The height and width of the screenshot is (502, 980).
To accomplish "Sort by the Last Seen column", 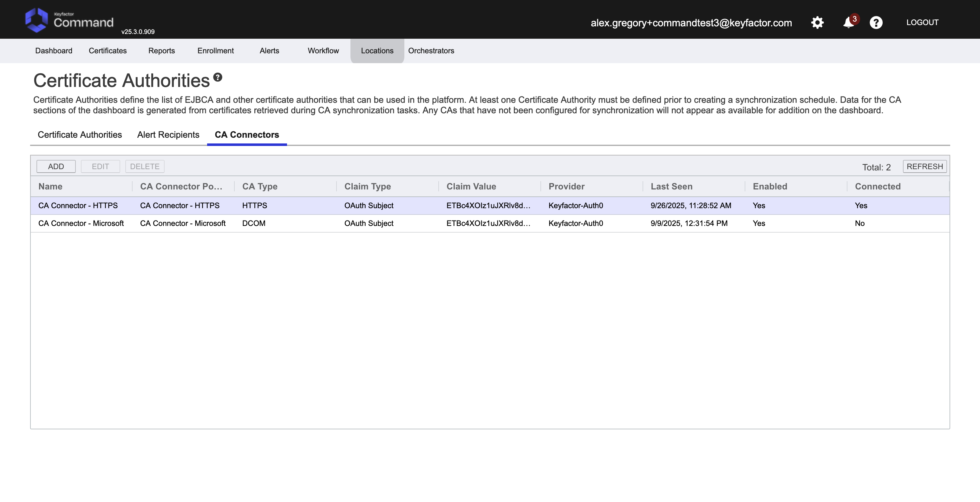I will click(x=671, y=187).
